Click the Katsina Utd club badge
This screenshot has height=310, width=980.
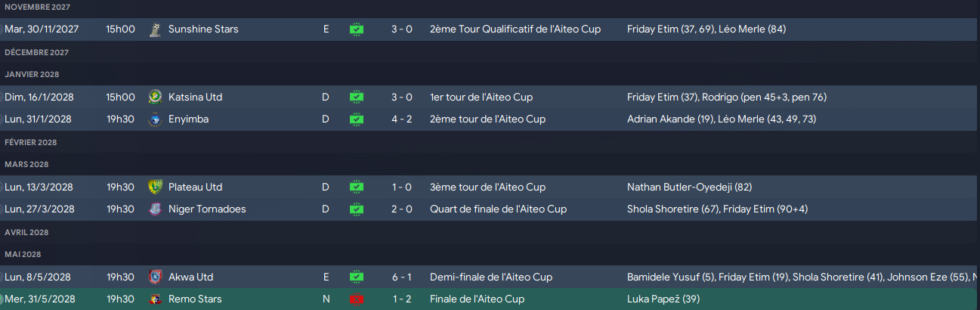[155, 97]
